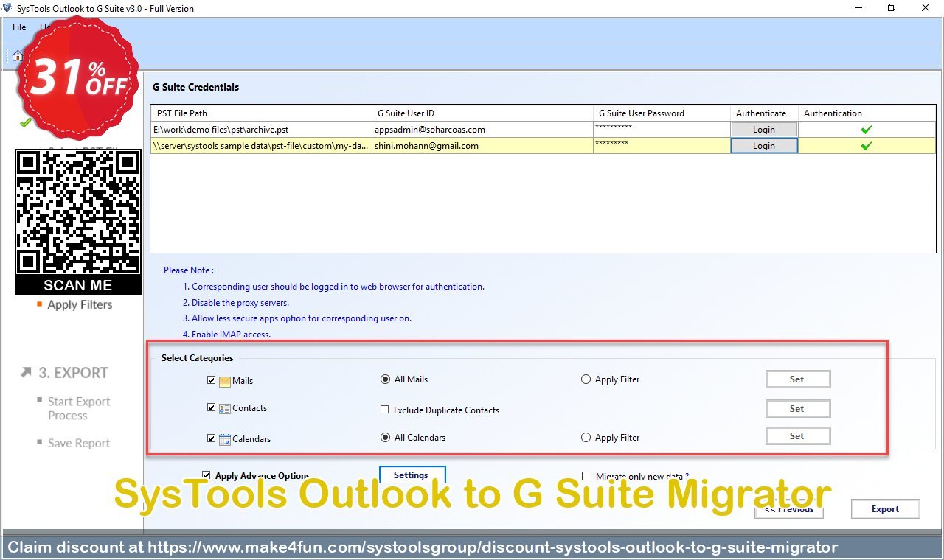Open the File menu
Viewport: 944px width, 560px height.
pyautogui.click(x=19, y=27)
